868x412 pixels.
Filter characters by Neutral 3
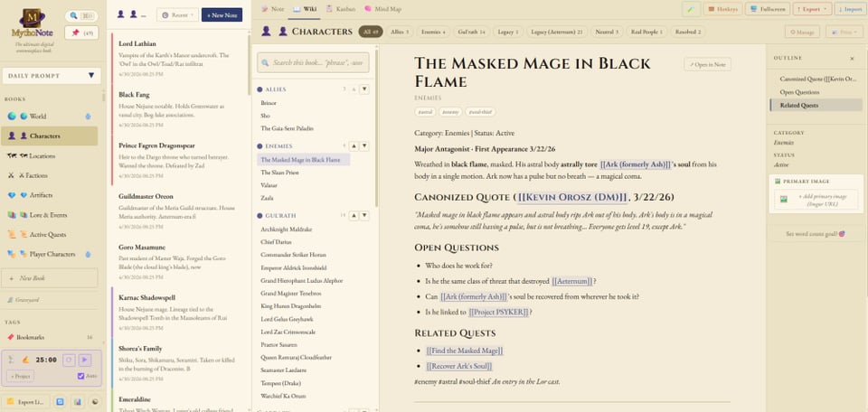[607, 33]
